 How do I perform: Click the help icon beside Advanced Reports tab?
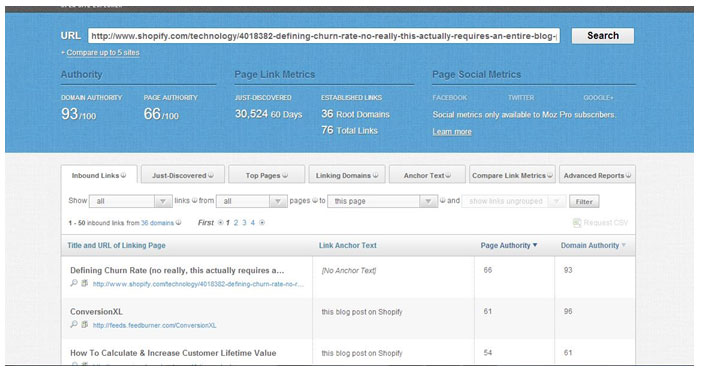pos(628,175)
